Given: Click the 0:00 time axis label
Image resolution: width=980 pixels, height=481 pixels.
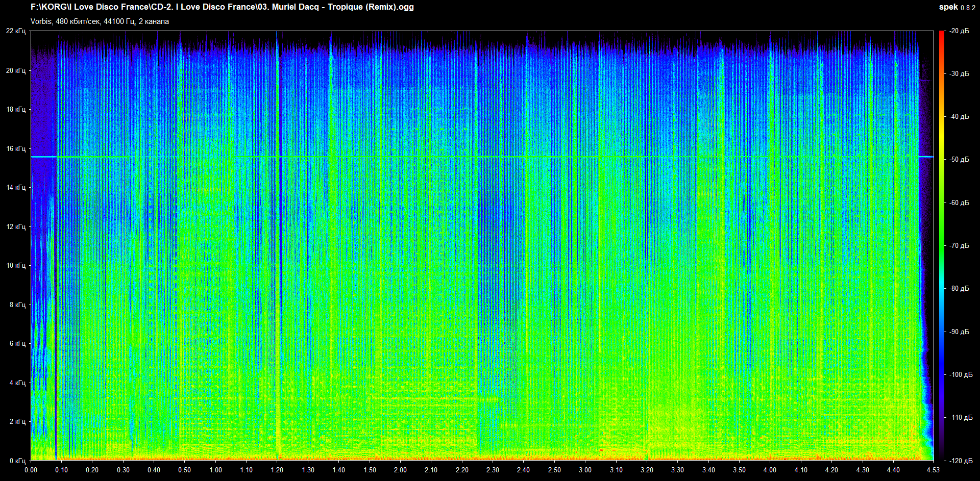Looking at the screenshot, I should [x=31, y=470].
